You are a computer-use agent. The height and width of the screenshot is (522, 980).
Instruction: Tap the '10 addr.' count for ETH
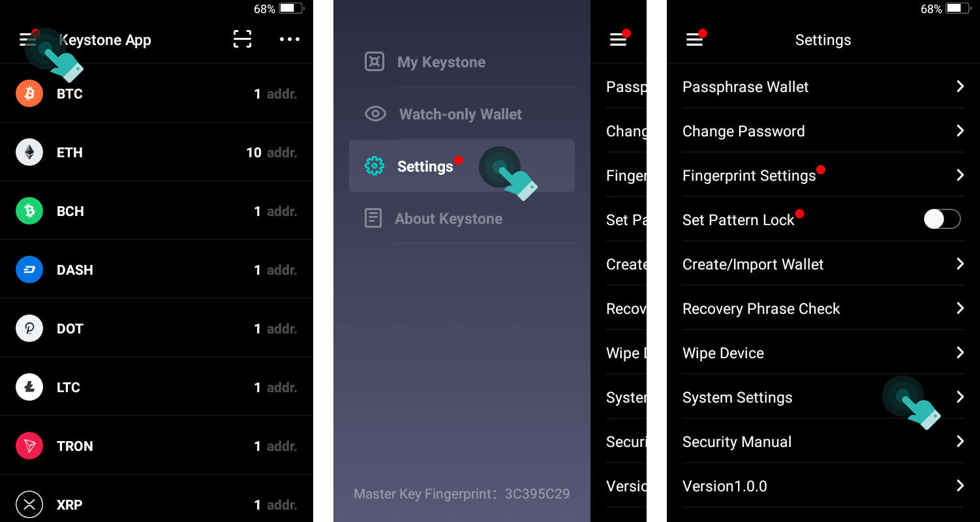(x=271, y=153)
